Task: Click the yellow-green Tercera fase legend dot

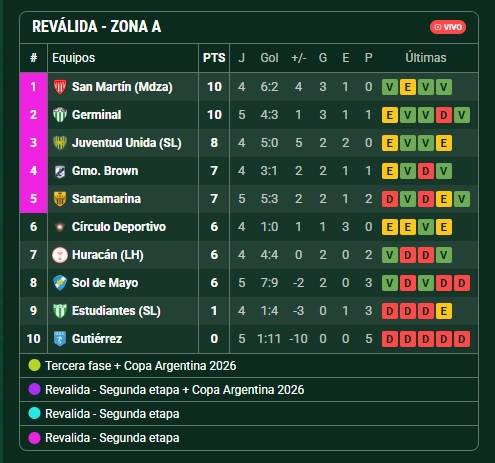Action: pos(34,365)
